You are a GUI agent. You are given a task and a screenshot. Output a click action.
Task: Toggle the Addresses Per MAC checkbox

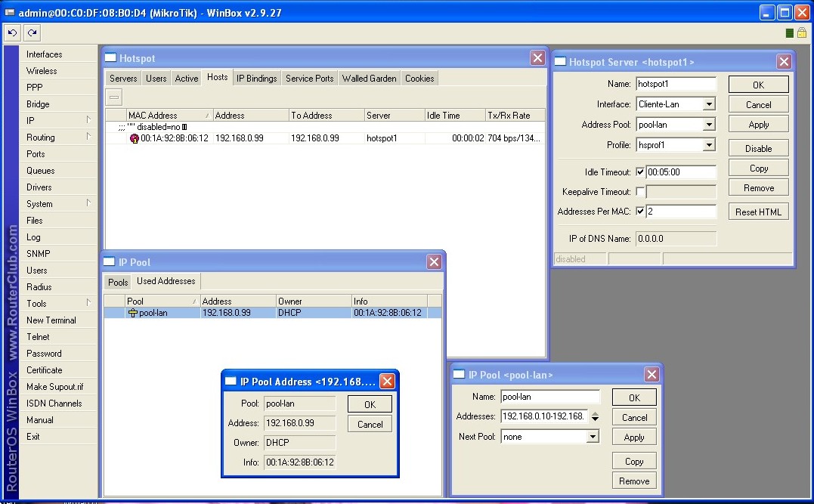click(640, 212)
